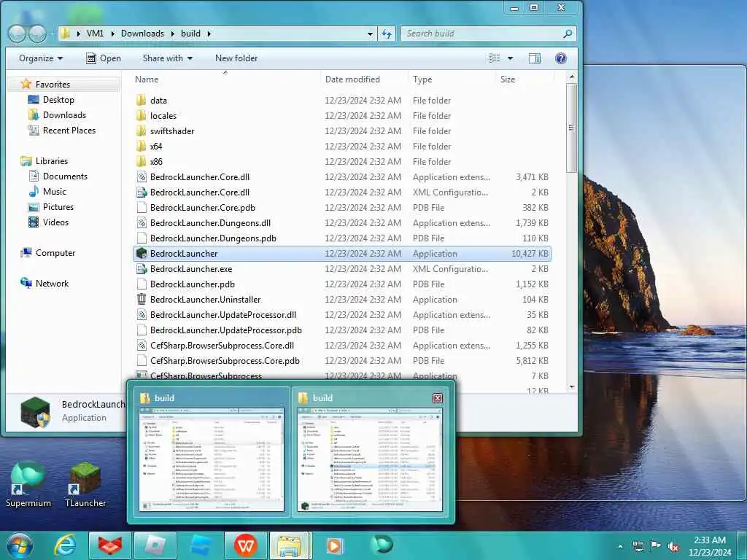Screen dimensions: 747x560
Task: Select the locales folder
Action: 342,116
